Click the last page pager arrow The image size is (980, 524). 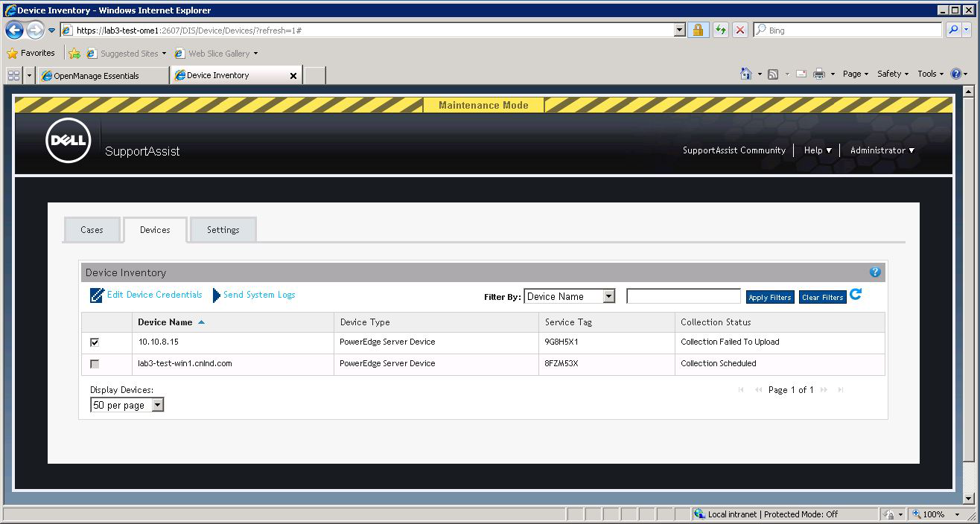click(841, 390)
